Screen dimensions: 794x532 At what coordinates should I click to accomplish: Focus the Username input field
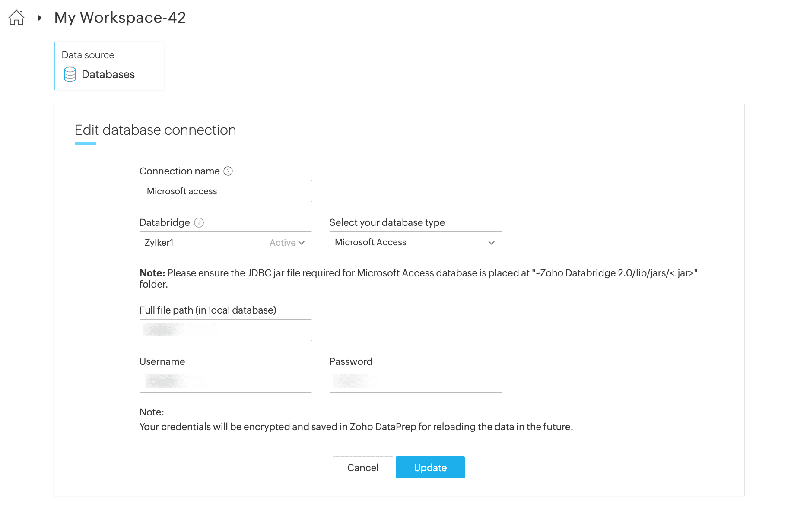pyautogui.click(x=225, y=382)
